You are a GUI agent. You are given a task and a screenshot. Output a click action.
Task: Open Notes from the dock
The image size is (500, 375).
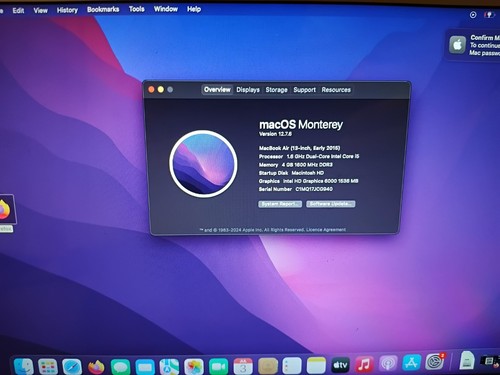(316, 365)
